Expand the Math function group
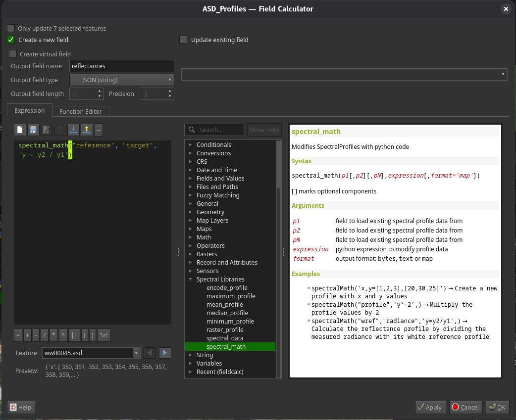Image resolution: width=516 pixels, height=420 pixels. tap(190, 237)
